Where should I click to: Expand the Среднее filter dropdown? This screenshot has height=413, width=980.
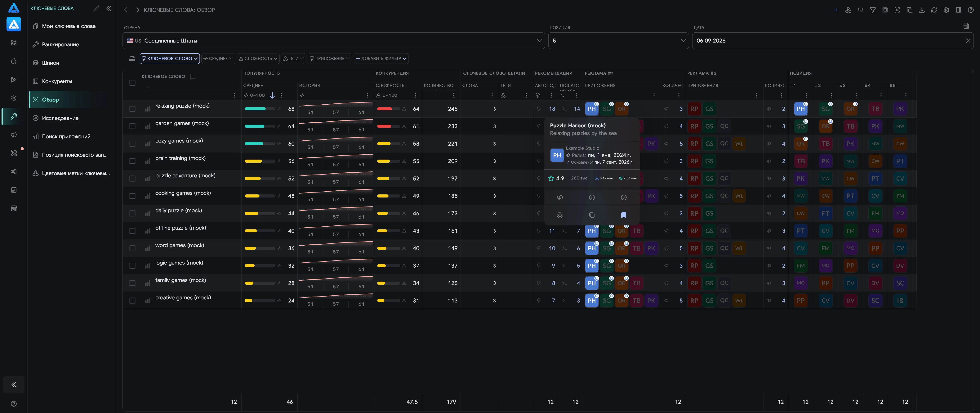[218, 58]
